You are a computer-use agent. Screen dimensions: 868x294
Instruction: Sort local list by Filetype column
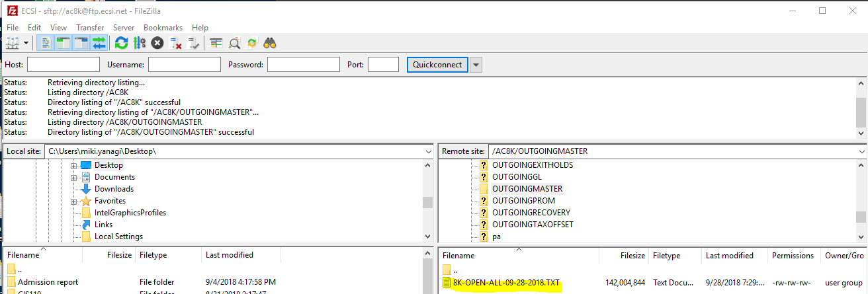pyautogui.click(x=169, y=255)
